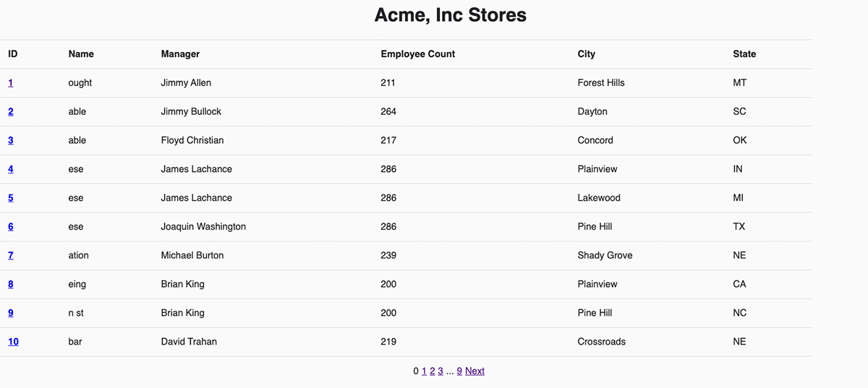Screen dimensions: 868x388
Task: Go to pagination page 1
Action: (425, 371)
